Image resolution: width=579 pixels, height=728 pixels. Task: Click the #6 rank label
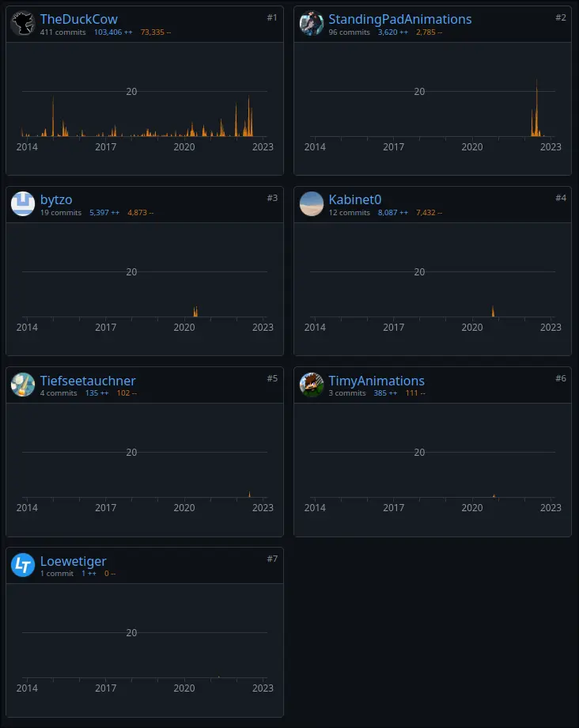pyautogui.click(x=561, y=378)
